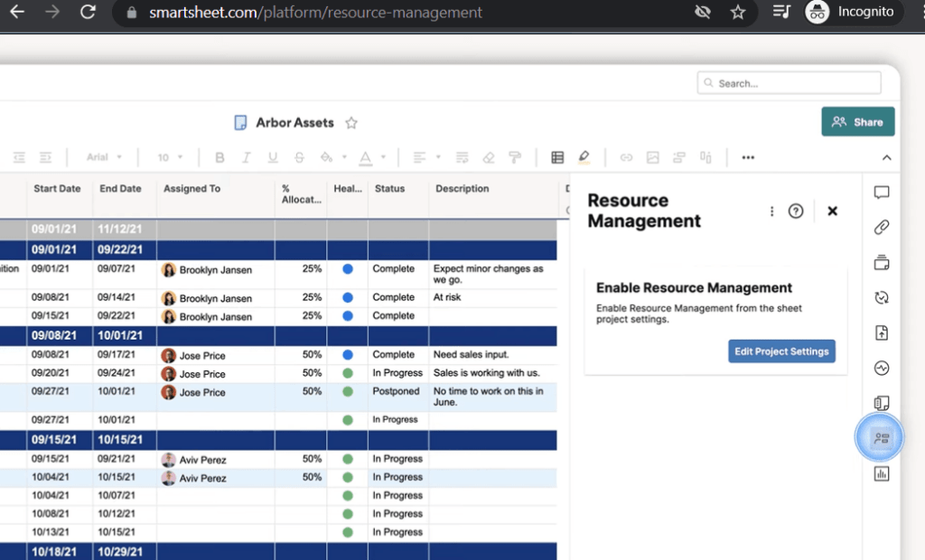This screenshot has width=925, height=560.
Task: Open the Sheet Summary sidebar icon
Action: 882,403
